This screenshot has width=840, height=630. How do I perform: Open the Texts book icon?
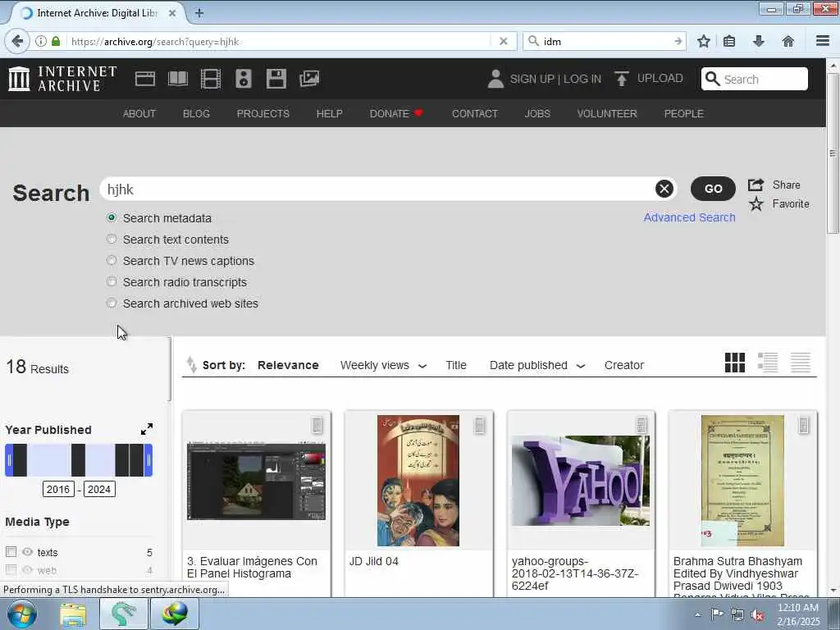178,79
